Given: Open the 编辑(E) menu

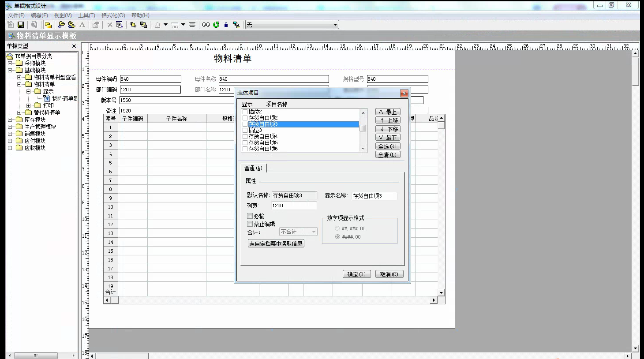Looking at the screenshot, I should [39, 15].
